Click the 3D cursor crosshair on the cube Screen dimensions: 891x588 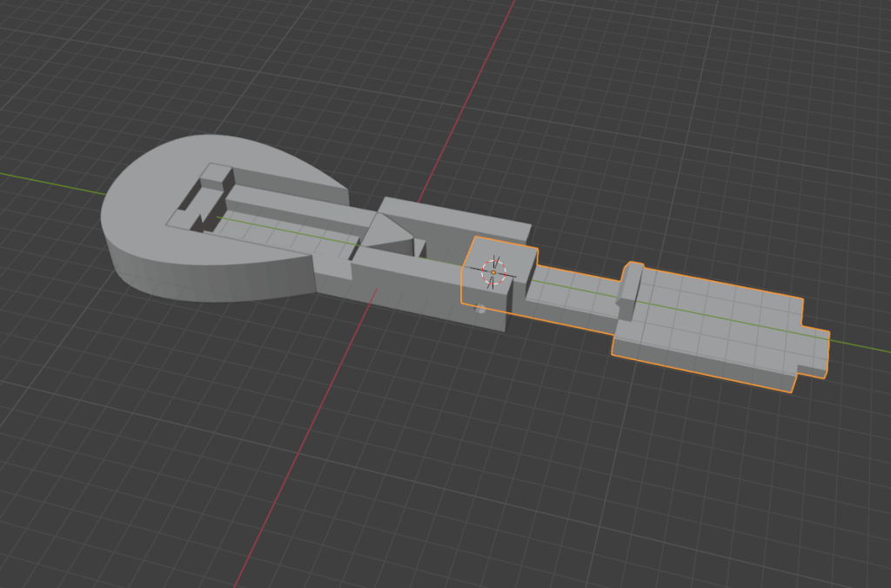click(493, 271)
